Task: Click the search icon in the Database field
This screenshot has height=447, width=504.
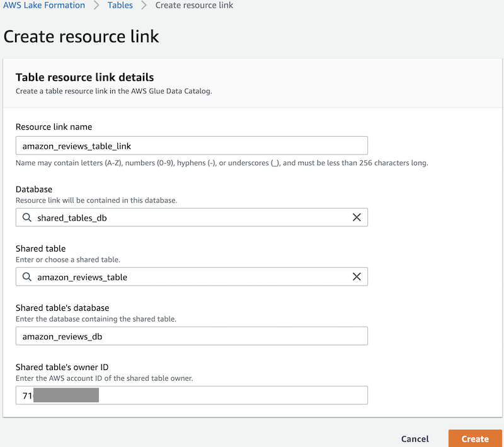Action: tap(27, 218)
